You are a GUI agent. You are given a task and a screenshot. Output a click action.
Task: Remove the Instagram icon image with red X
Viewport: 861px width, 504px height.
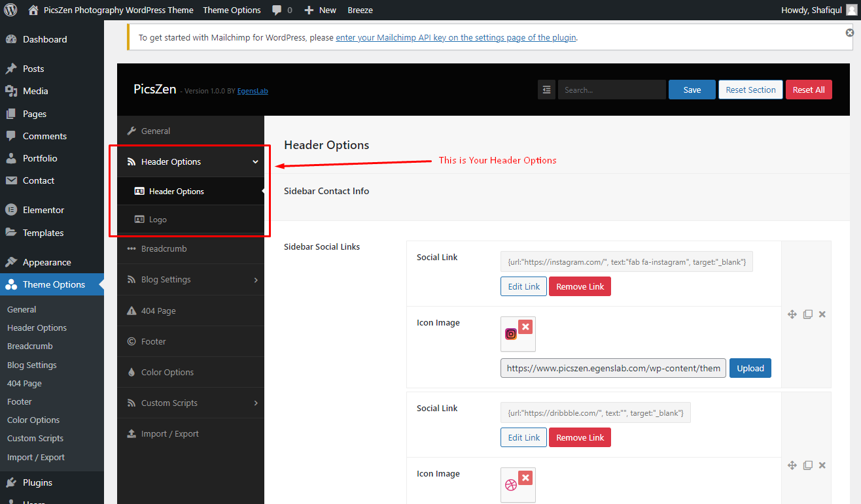tap(525, 327)
